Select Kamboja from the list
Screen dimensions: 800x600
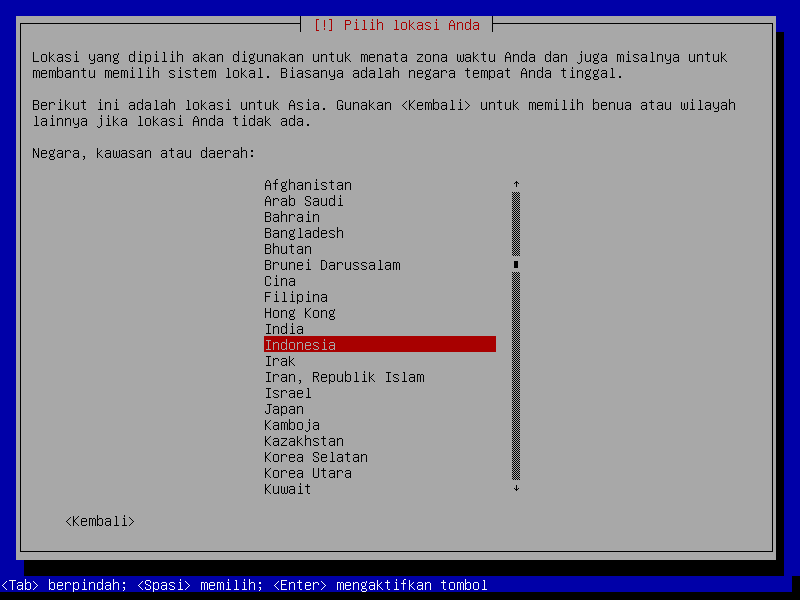292,425
